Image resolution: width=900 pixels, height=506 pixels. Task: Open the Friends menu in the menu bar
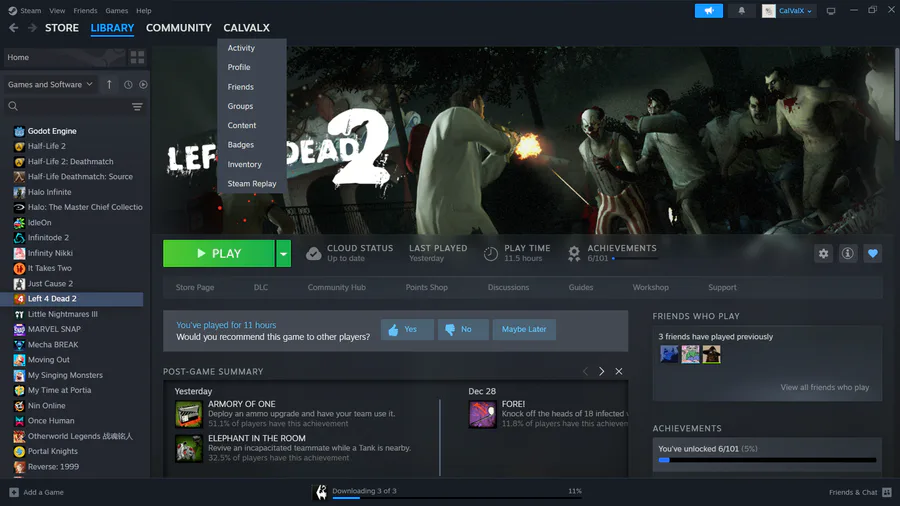pos(85,11)
